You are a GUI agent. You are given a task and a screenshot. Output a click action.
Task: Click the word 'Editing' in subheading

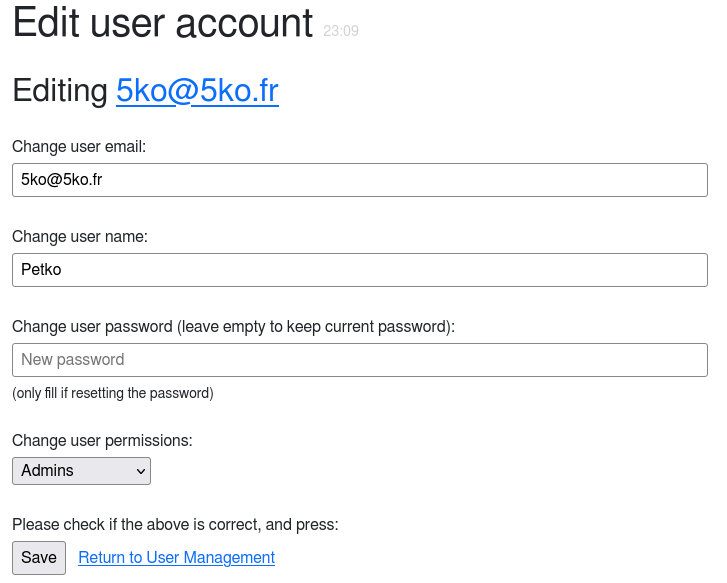59,91
